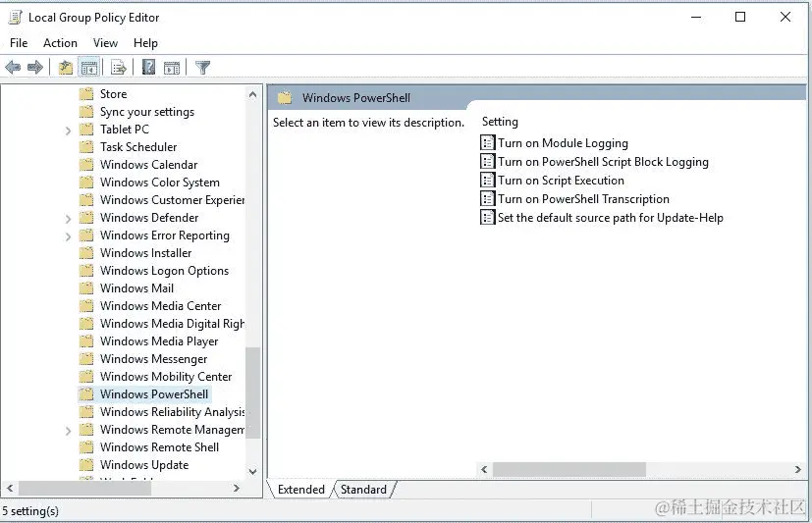Click tree pane scroll up arrow
Image resolution: width=812 pixels, height=523 pixels.
click(252, 94)
